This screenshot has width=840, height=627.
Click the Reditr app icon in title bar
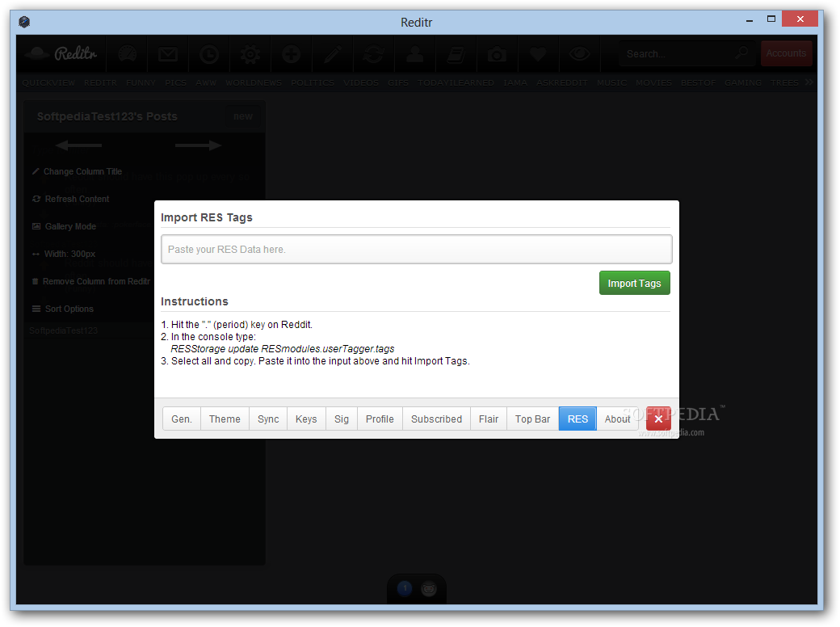tap(24, 22)
